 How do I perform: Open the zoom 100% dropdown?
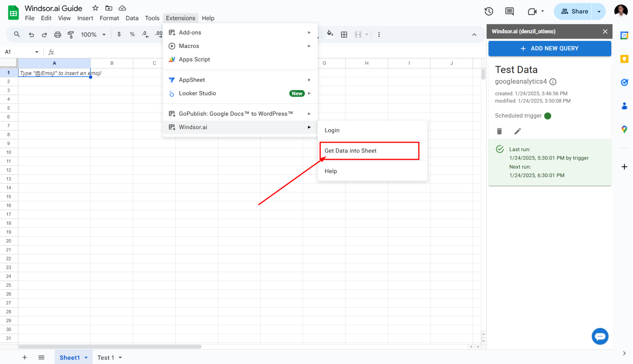pyautogui.click(x=93, y=35)
